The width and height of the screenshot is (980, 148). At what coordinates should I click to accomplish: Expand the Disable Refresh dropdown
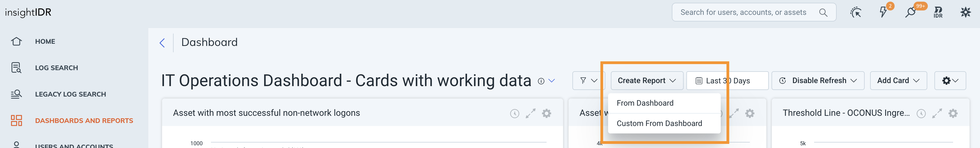818,81
